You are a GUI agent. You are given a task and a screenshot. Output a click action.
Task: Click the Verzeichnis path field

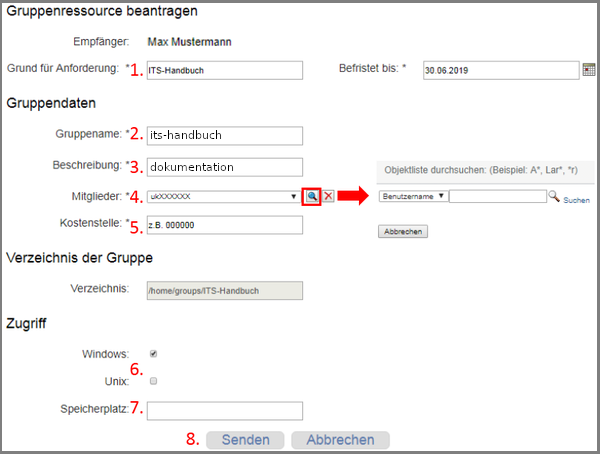pos(224,290)
